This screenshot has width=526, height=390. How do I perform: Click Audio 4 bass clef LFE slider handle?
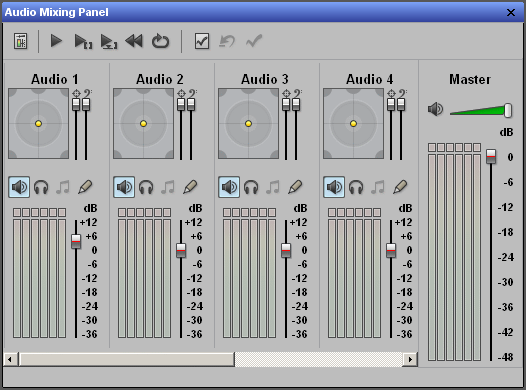point(401,105)
